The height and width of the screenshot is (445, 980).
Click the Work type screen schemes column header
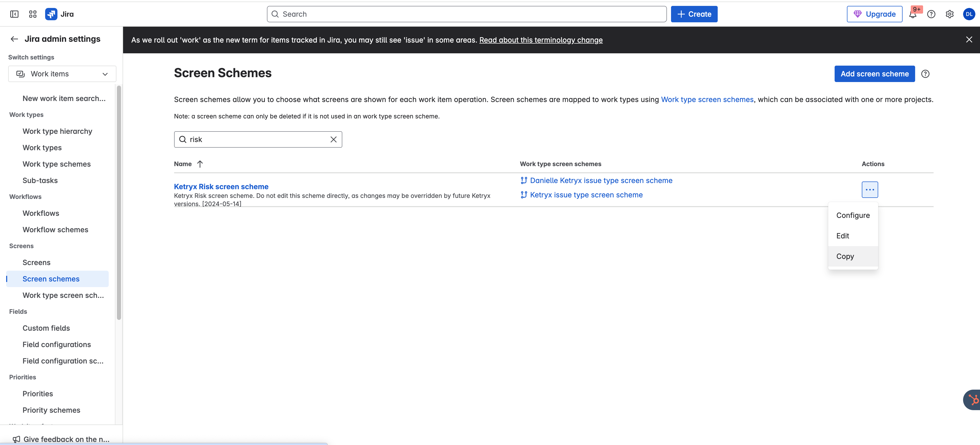pos(560,164)
